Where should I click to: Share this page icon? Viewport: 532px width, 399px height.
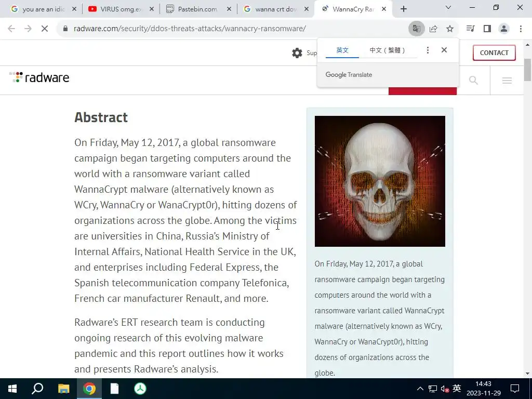(433, 29)
